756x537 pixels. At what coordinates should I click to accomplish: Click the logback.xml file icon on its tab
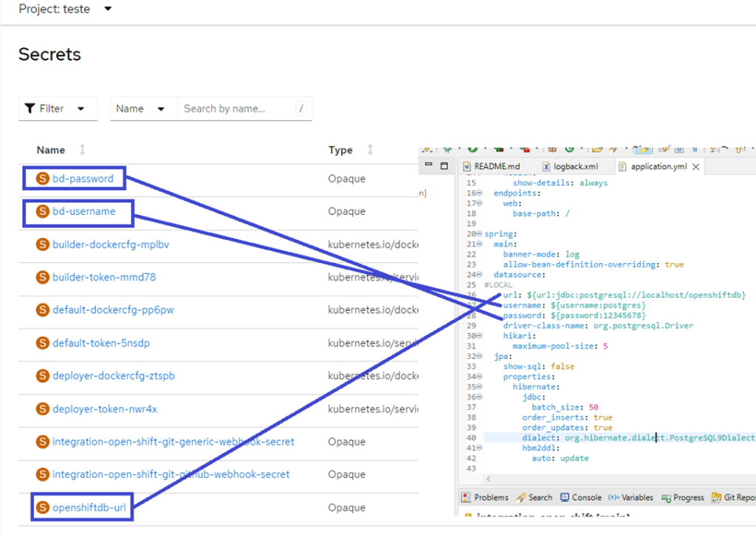[x=546, y=166]
